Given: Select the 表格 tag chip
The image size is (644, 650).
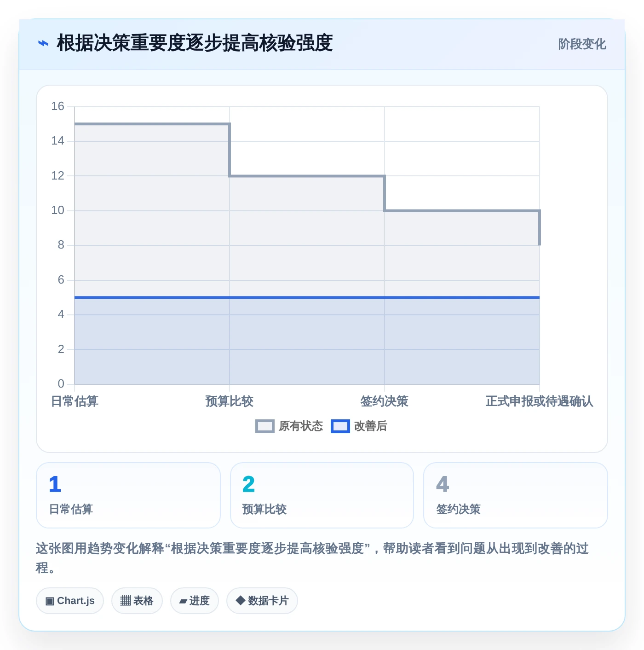Looking at the screenshot, I should pos(137,601).
